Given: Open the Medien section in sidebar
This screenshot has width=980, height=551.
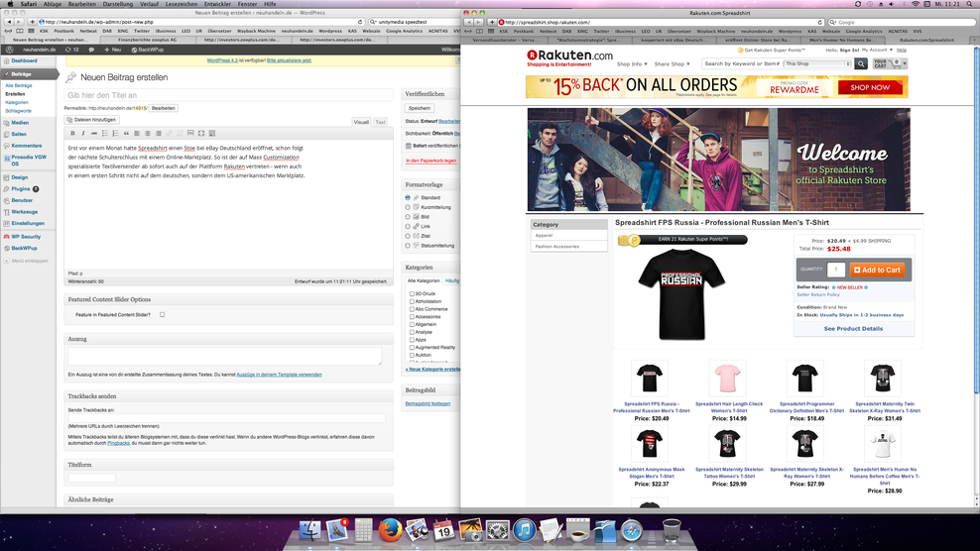Looking at the screenshot, I should [x=20, y=123].
